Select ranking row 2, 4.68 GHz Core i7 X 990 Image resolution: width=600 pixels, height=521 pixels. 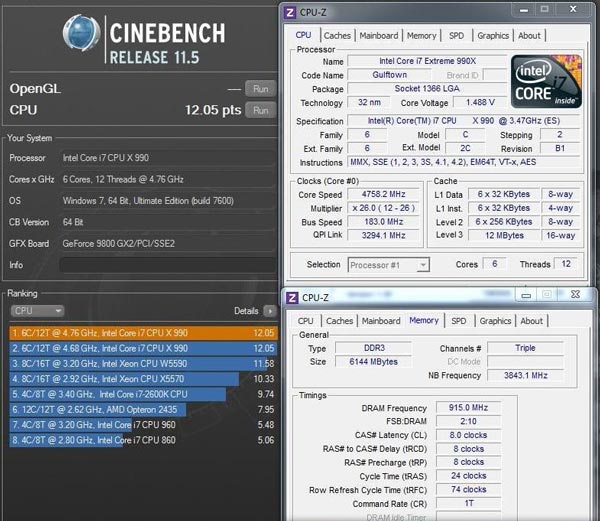pos(143,348)
